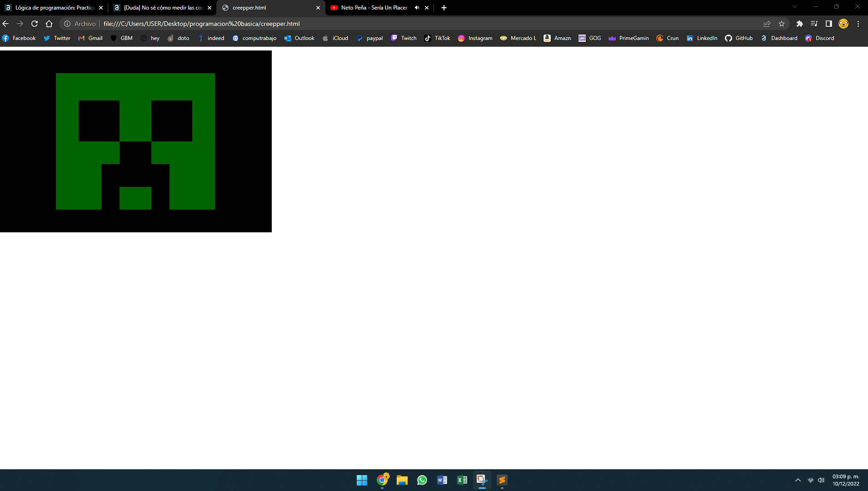Expand the tab search dropdown
868x491 pixels.
795,7
